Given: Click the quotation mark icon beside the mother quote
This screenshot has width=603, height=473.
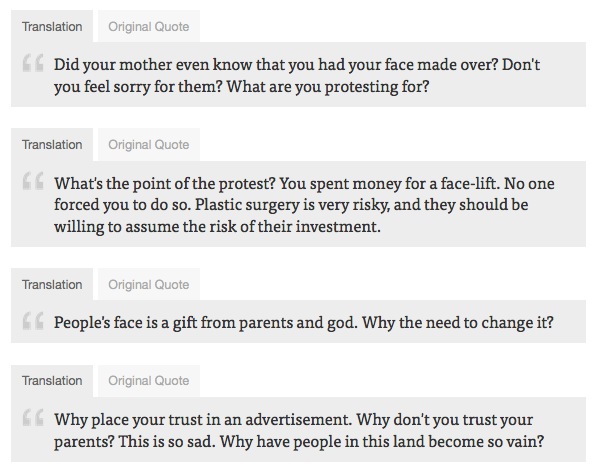Looking at the screenshot, I should click(x=33, y=63).
